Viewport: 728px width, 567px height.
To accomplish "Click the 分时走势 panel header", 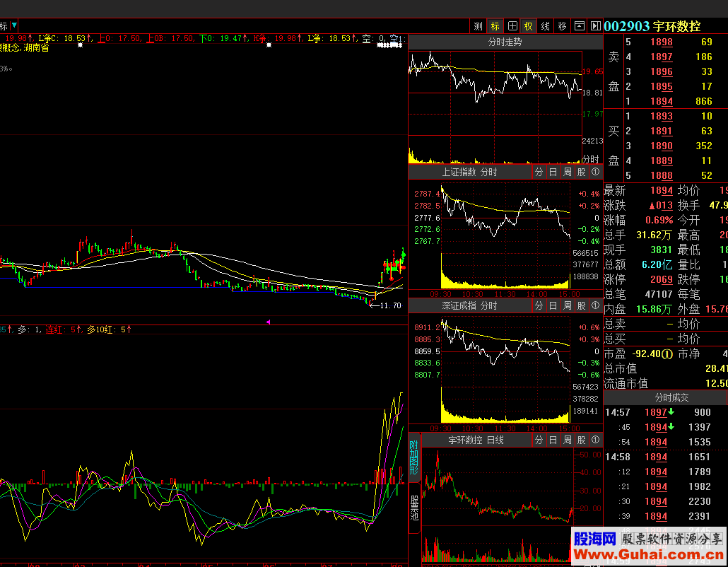I will pos(505,42).
